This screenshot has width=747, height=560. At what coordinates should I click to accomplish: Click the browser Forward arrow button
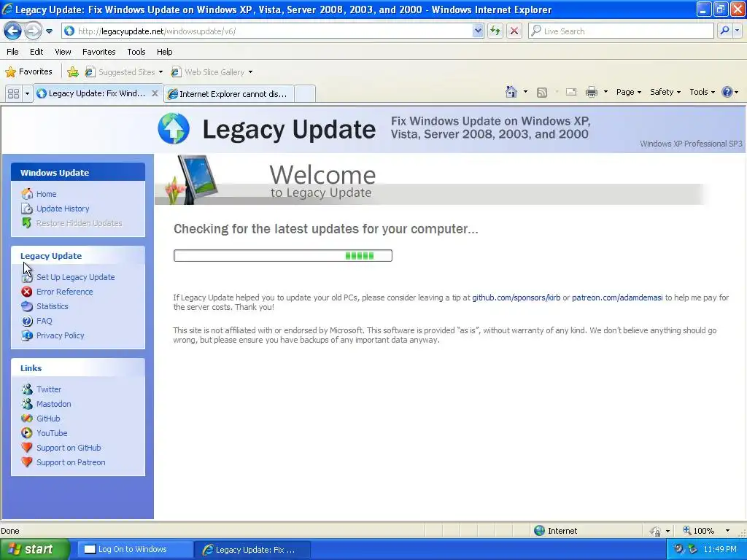click(33, 31)
